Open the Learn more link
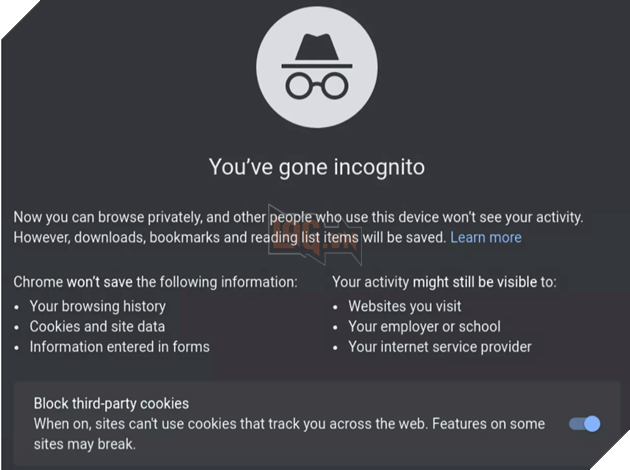The image size is (630, 470). pos(485,237)
